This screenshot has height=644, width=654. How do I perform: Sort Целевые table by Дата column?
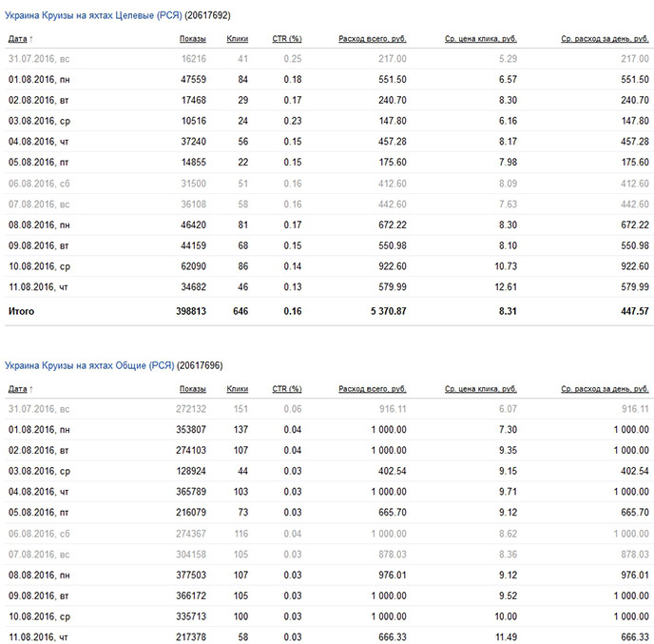[17, 39]
